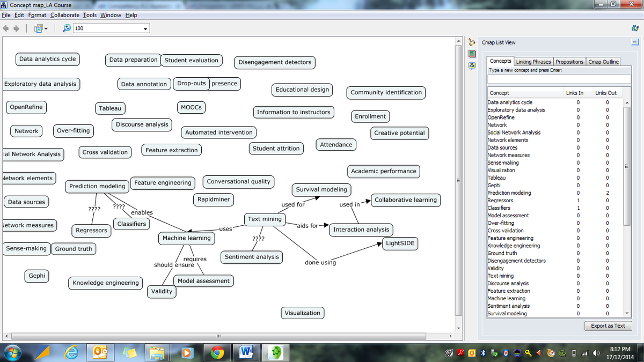This screenshot has height=362, width=644.
Task: Click the Bluetooth tray icon
Action: (483, 352)
